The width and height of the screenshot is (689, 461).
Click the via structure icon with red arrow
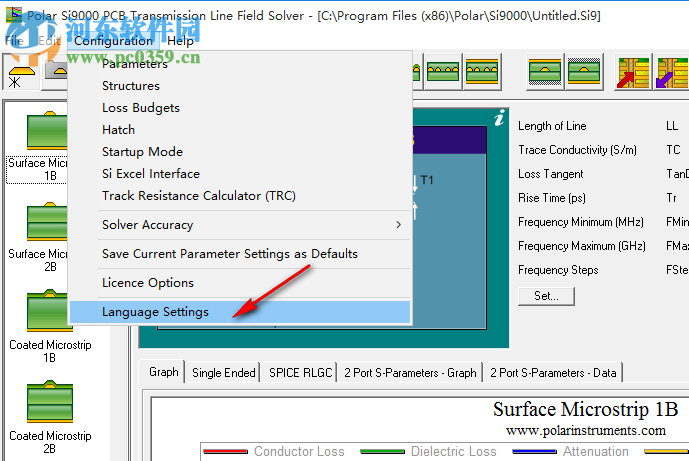click(633, 72)
